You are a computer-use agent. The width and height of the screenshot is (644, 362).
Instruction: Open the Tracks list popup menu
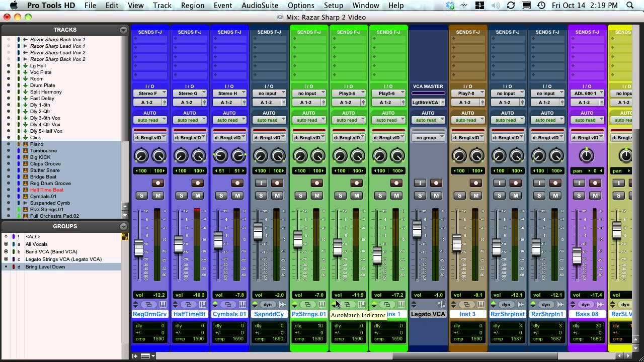[x=123, y=30]
